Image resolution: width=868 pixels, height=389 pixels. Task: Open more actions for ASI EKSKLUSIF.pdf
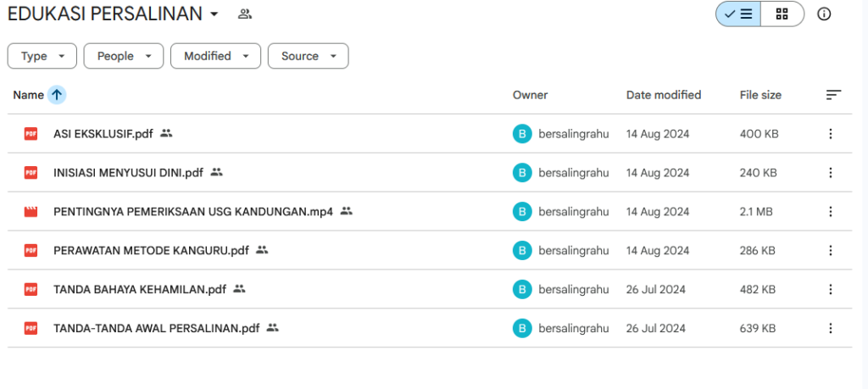pyautogui.click(x=830, y=133)
